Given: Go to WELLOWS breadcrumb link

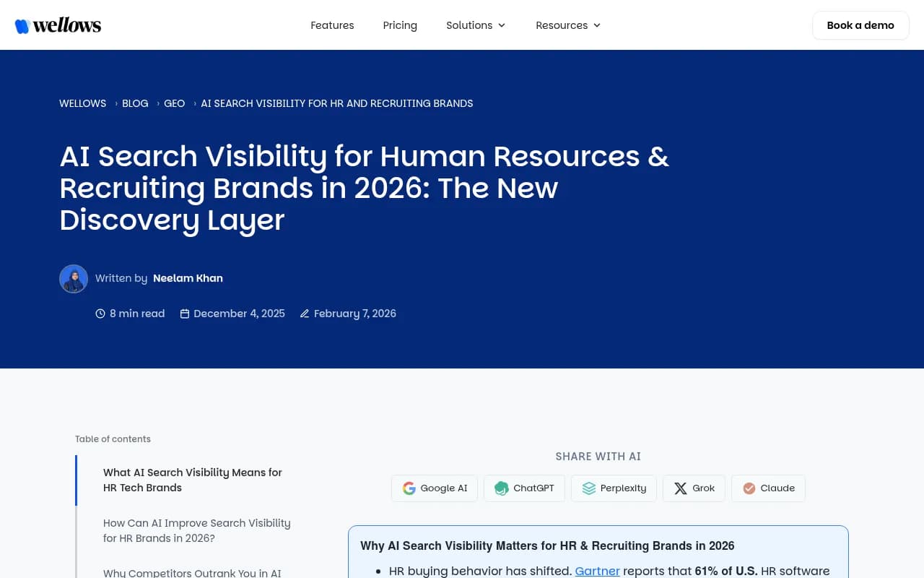Looking at the screenshot, I should [x=82, y=103].
